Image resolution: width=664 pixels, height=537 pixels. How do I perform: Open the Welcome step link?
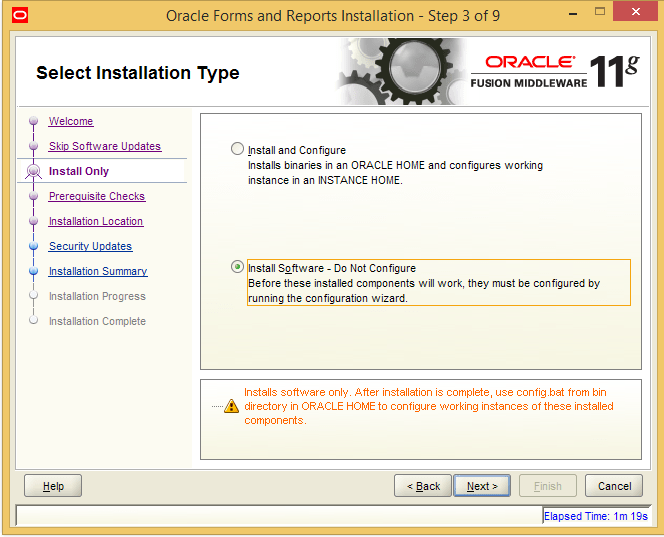tap(71, 121)
